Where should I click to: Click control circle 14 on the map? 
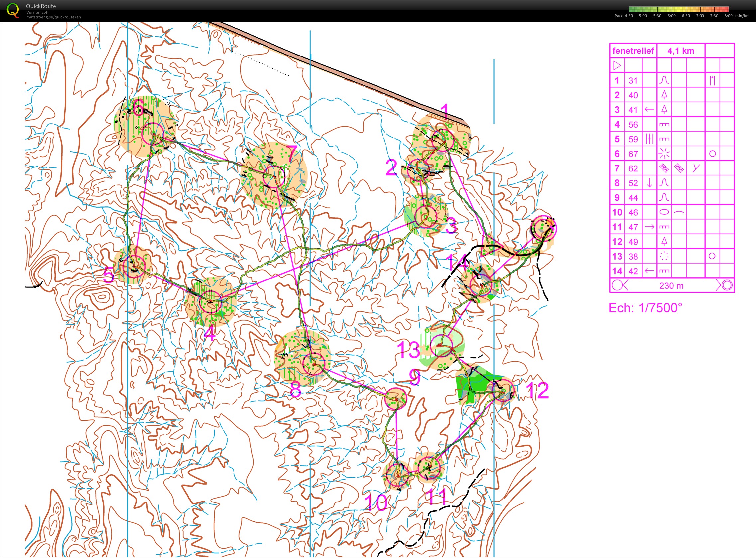click(482, 285)
